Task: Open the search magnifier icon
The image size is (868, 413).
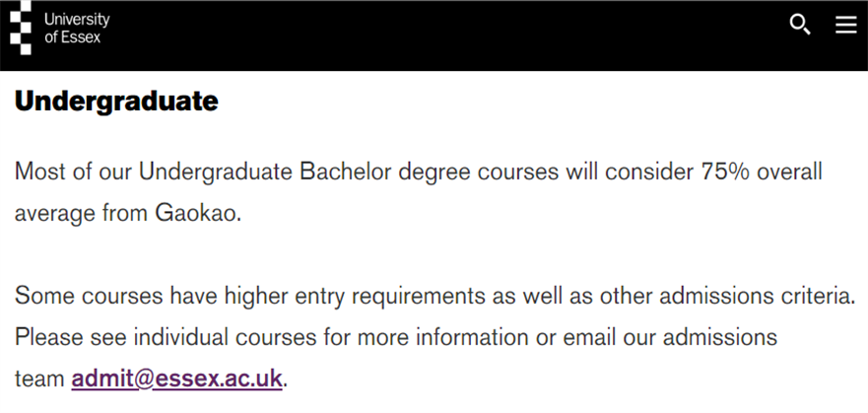Action: 800,25
